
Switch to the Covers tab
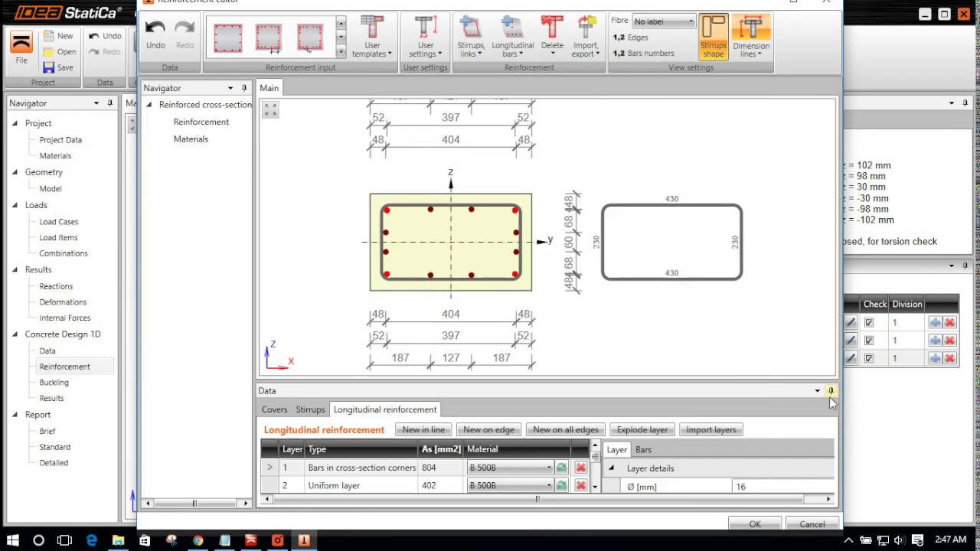click(274, 409)
